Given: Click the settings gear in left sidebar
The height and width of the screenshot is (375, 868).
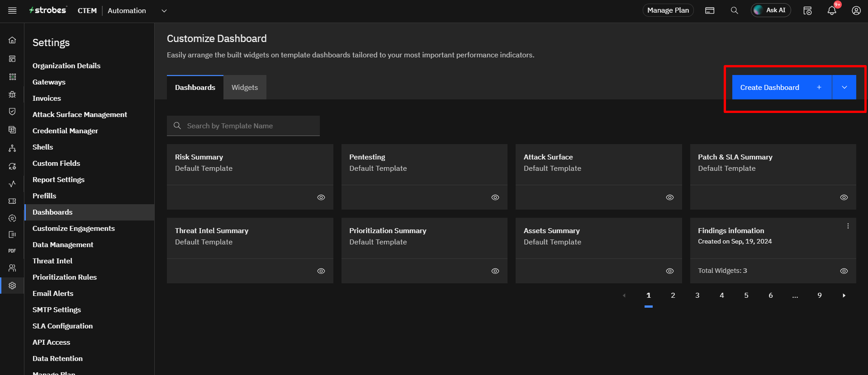Looking at the screenshot, I should (x=12, y=286).
